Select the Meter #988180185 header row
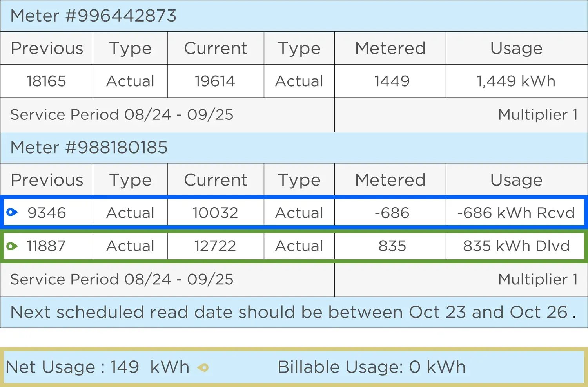This screenshot has height=387, width=588. pos(294,148)
